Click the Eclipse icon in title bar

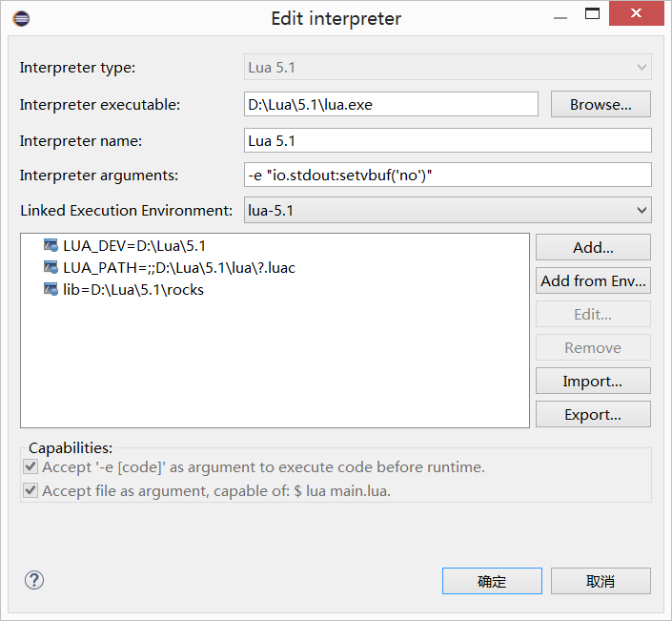point(21,18)
